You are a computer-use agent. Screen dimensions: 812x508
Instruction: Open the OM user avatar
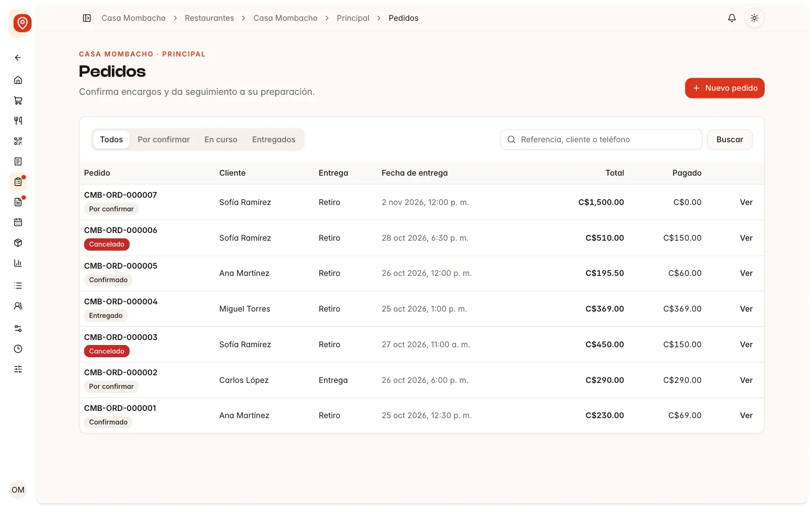point(18,490)
